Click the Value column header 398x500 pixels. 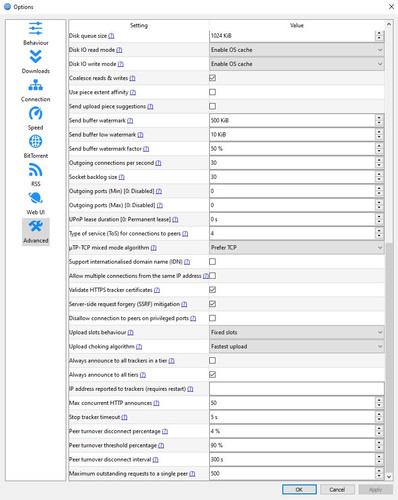297,25
